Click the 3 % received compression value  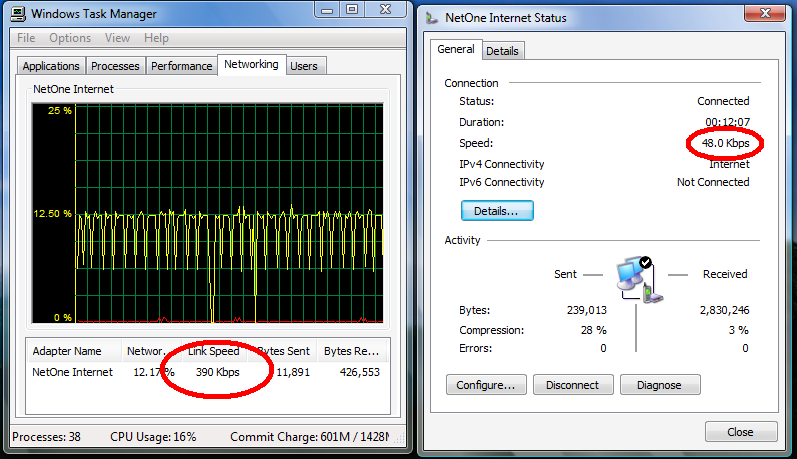[x=739, y=330]
